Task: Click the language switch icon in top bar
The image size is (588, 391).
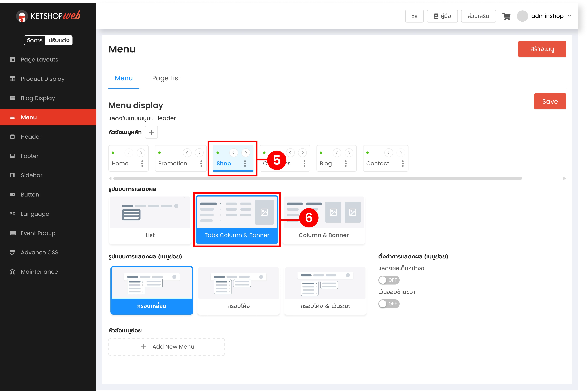Action: pos(414,16)
